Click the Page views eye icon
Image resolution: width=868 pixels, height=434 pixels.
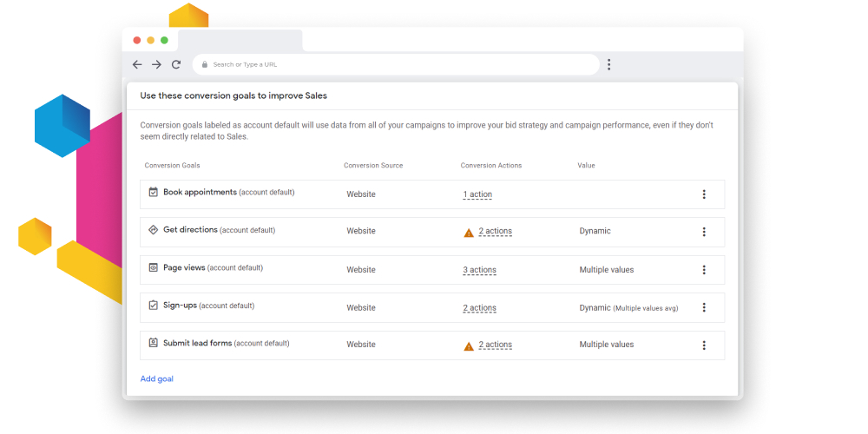154,268
